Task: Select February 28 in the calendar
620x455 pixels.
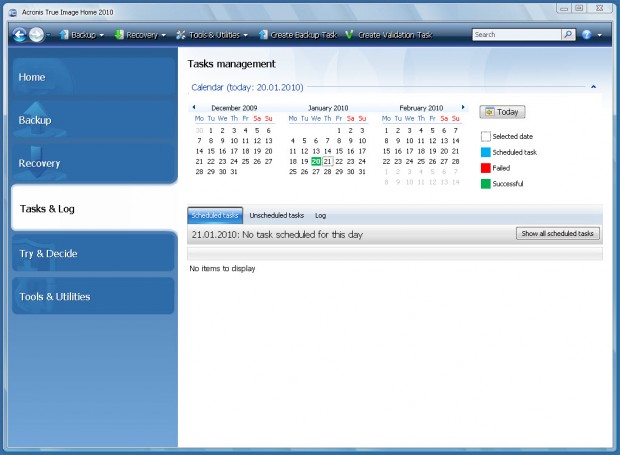Action: click(456, 161)
